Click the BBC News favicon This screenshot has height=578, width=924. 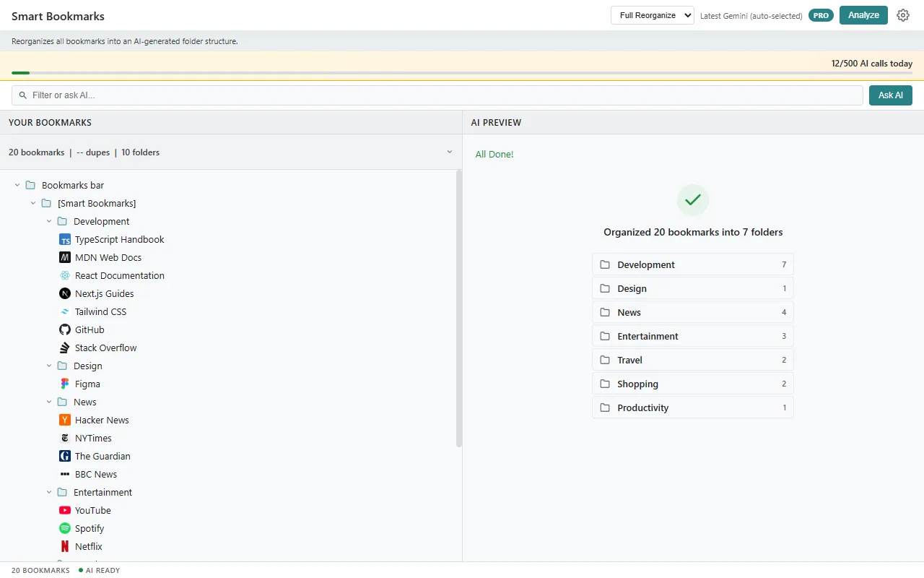click(x=65, y=474)
